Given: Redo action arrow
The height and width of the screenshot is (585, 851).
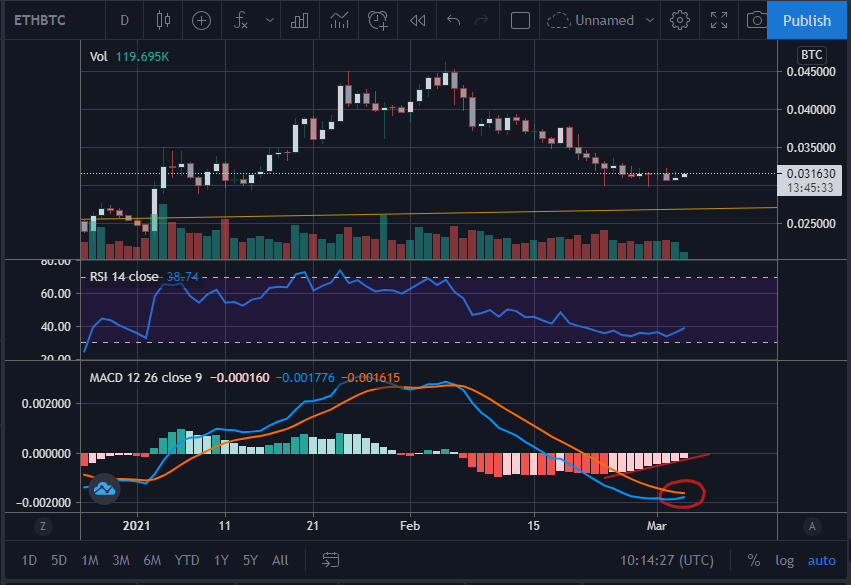Looking at the screenshot, I should click(x=481, y=21).
